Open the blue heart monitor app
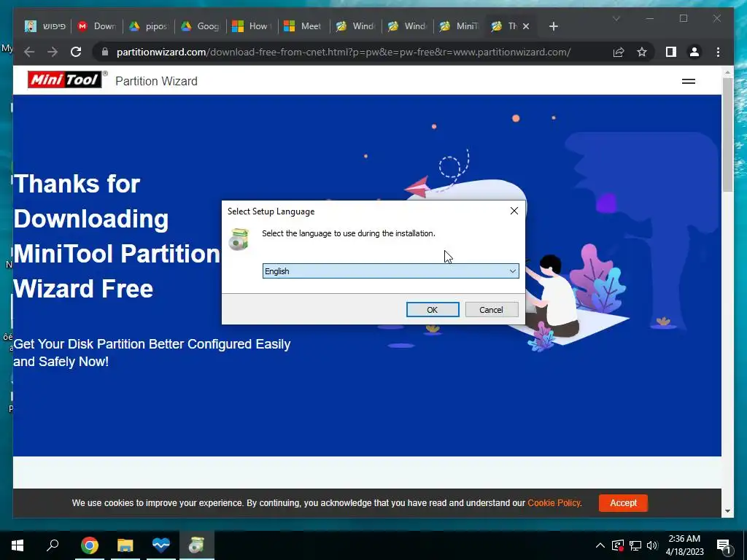The height and width of the screenshot is (560, 747). pos(161,545)
